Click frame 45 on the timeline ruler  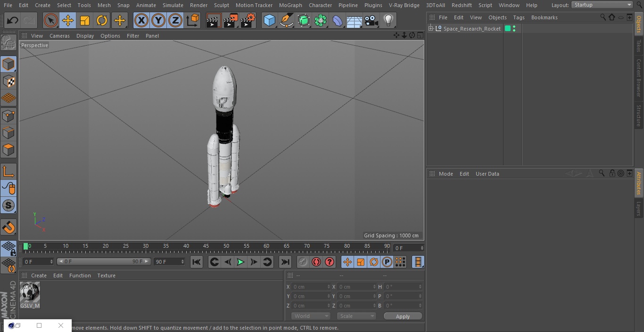point(206,246)
